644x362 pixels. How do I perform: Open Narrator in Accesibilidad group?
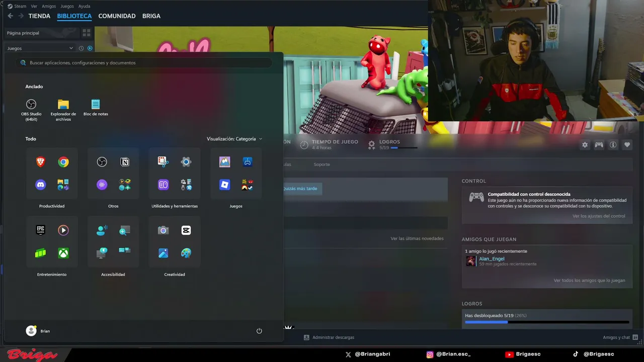102,253
